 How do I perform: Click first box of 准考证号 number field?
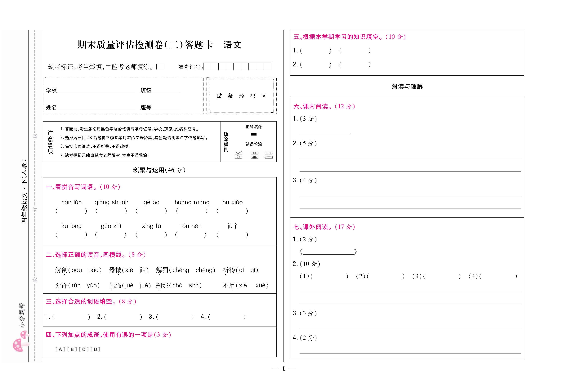207,67
